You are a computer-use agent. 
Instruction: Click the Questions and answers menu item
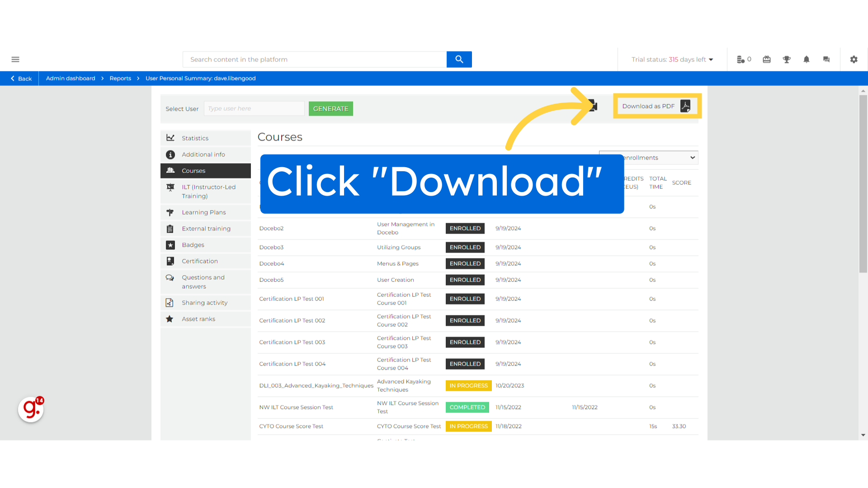[203, 282]
